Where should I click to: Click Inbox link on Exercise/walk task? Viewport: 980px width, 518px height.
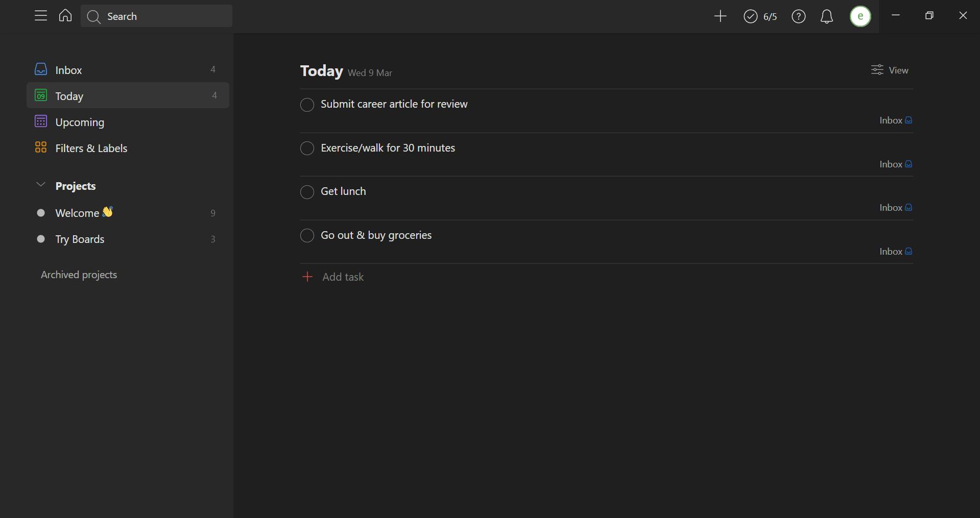click(896, 164)
